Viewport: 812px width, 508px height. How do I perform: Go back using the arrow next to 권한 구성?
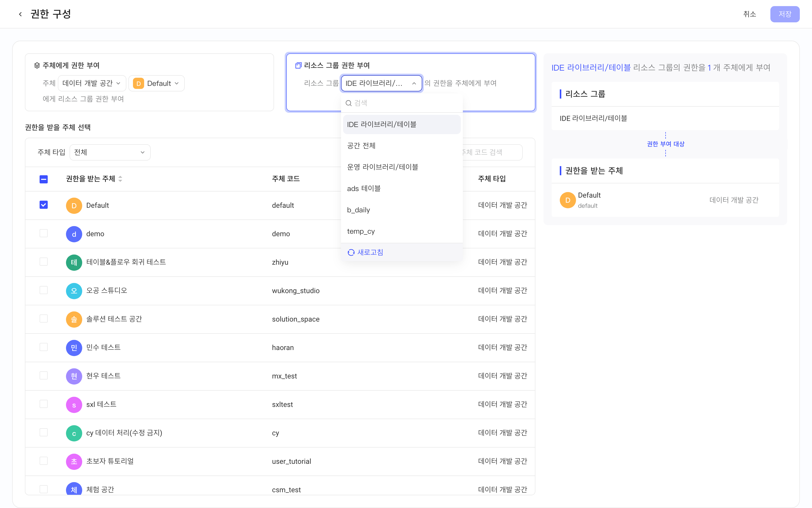[x=21, y=14]
